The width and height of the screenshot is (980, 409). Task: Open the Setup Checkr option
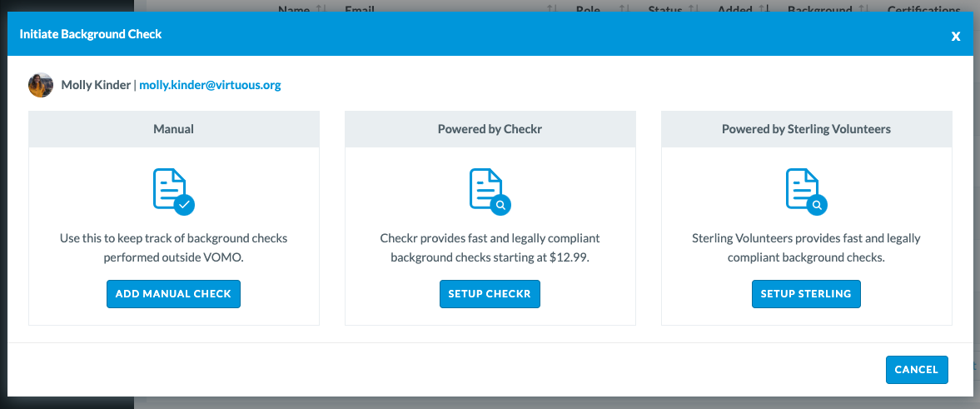point(490,294)
